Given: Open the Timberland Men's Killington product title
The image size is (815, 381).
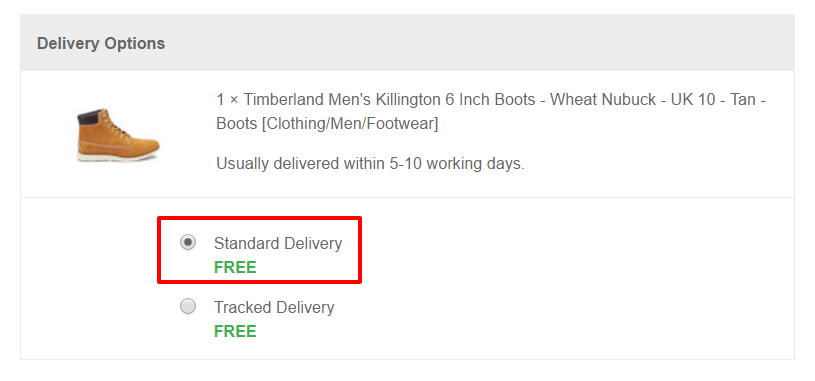Looking at the screenshot, I should [491, 112].
